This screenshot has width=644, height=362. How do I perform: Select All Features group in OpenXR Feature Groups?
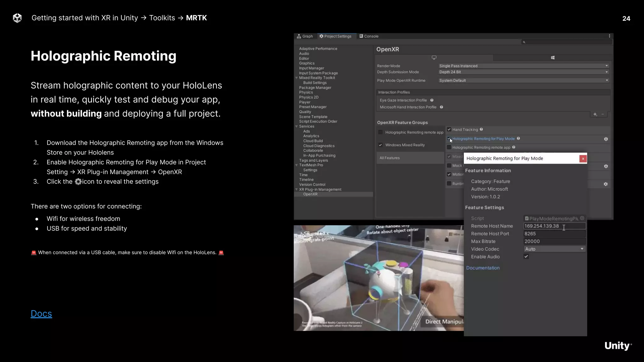pyautogui.click(x=410, y=158)
